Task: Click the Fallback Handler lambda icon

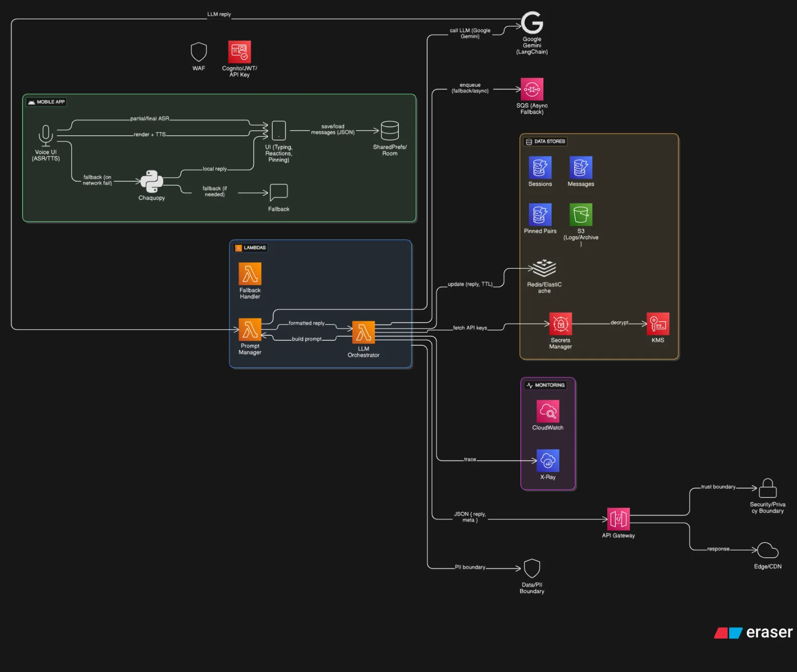Action: [250, 274]
